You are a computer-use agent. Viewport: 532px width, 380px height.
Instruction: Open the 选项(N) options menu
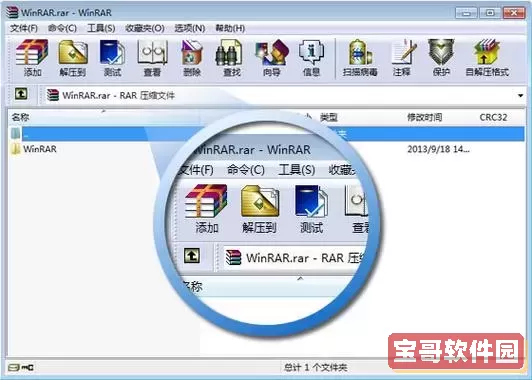coord(190,28)
